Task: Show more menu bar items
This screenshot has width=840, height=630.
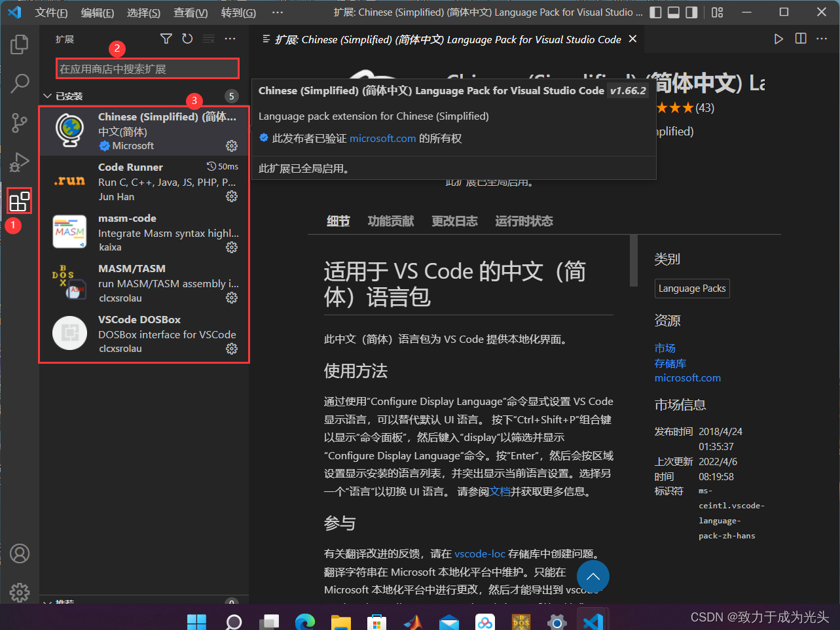Action: (278, 12)
